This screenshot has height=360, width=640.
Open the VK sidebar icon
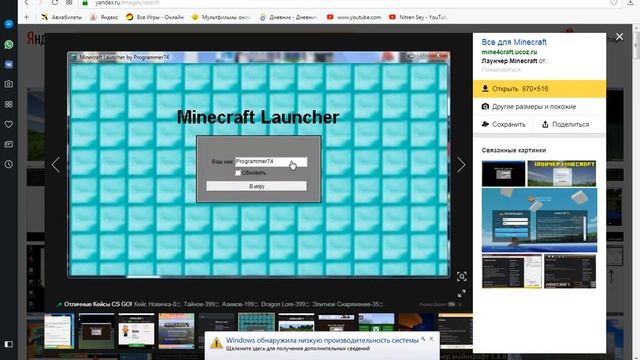pos(9,64)
